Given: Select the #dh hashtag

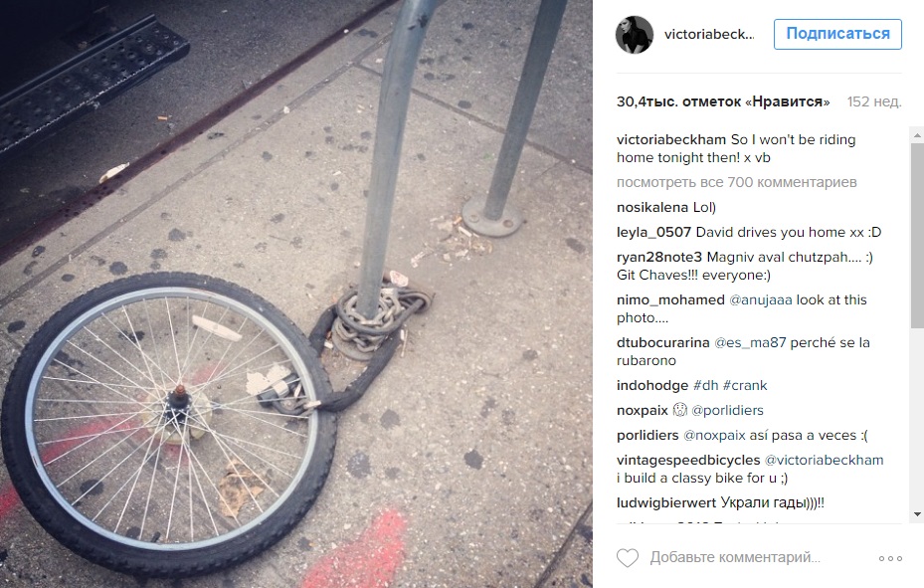Looking at the screenshot, I should coord(706,385).
